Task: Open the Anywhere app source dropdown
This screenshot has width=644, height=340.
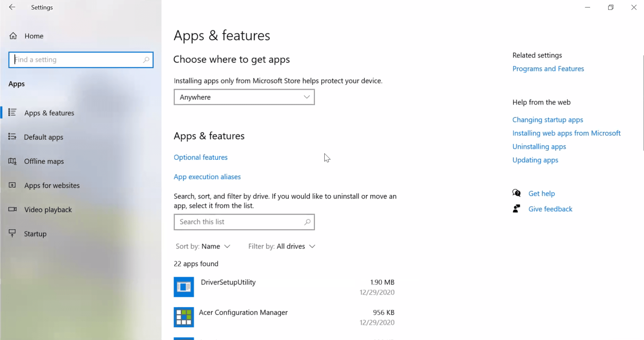Action: point(244,97)
